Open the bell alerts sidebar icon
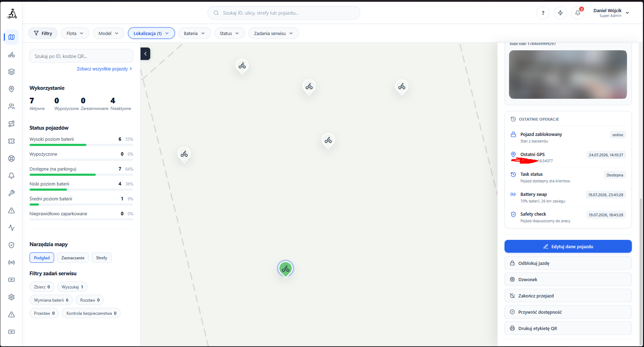This screenshot has width=644, height=347. (x=11, y=176)
